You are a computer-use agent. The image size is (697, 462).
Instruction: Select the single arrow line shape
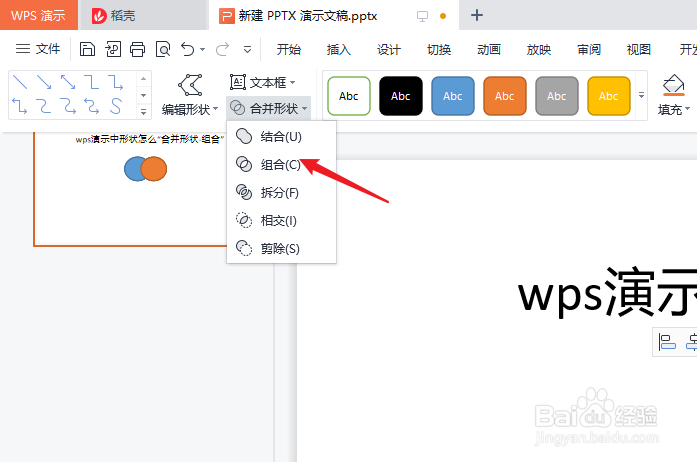pos(44,82)
